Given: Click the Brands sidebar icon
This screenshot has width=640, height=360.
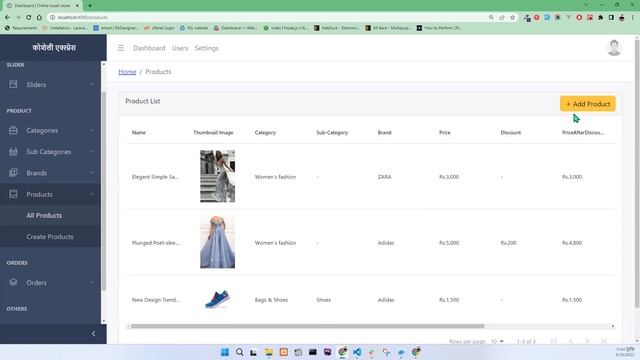Looking at the screenshot, I should tap(13, 173).
